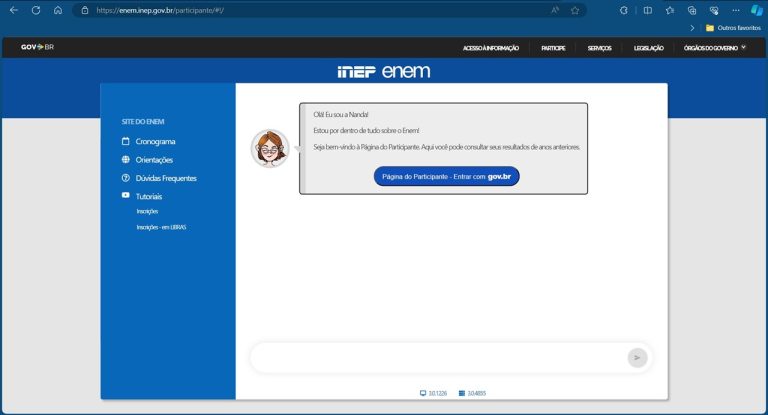Screen dimensions: 768x415
Task: Click the Nanda avatar picture
Action: (x=270, y=148)
